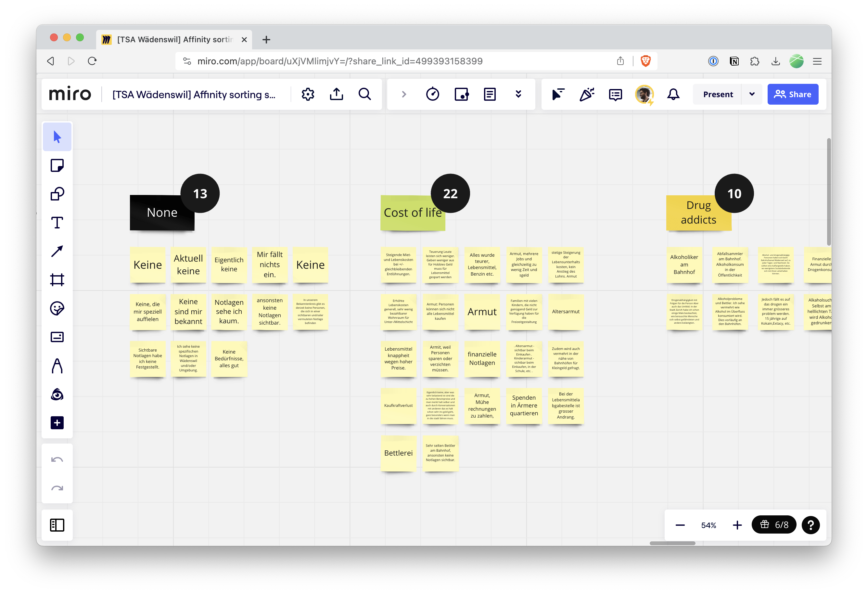Click the 13 count circle
The width and height of the screenshot is (868, 594).
(200, 194)
